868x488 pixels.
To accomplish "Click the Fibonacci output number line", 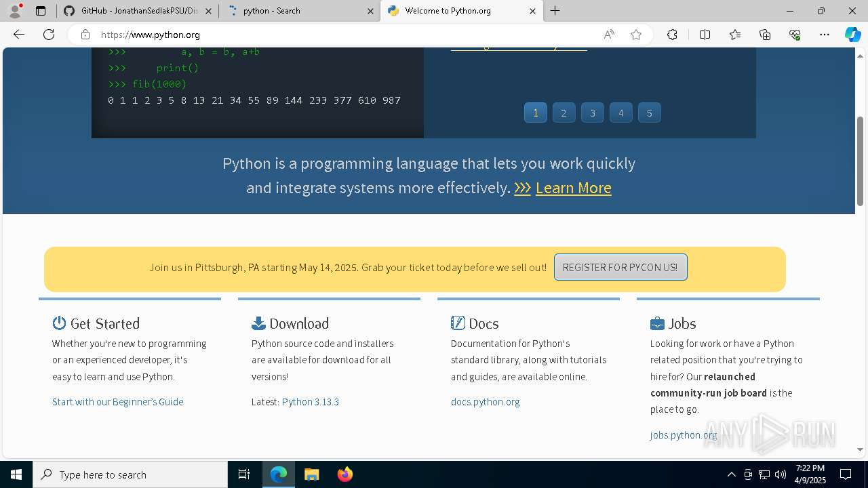I will click(x=254, y=100).
